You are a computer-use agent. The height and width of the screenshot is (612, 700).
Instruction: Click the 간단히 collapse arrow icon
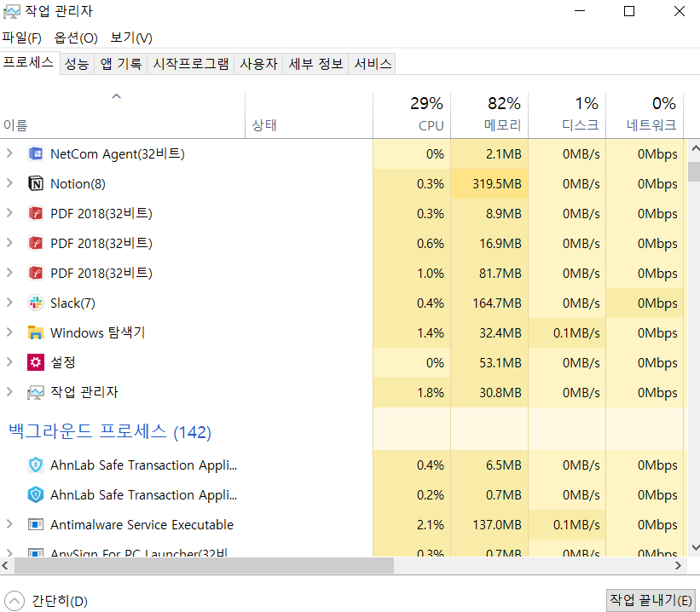click(14, 601)
